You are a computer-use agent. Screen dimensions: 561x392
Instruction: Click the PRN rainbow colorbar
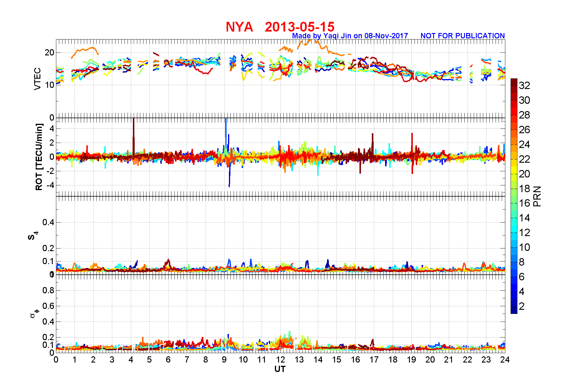coord(514,196)
